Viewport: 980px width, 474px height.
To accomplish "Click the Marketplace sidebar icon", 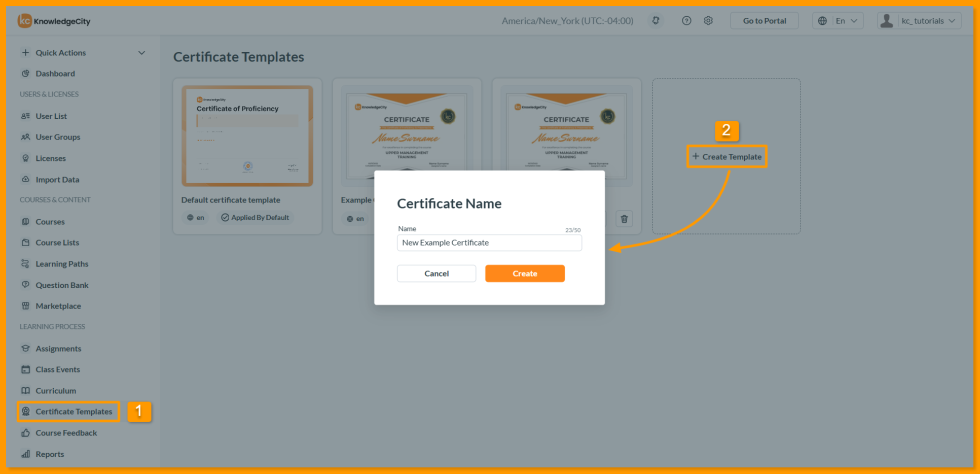I will 25,306.
